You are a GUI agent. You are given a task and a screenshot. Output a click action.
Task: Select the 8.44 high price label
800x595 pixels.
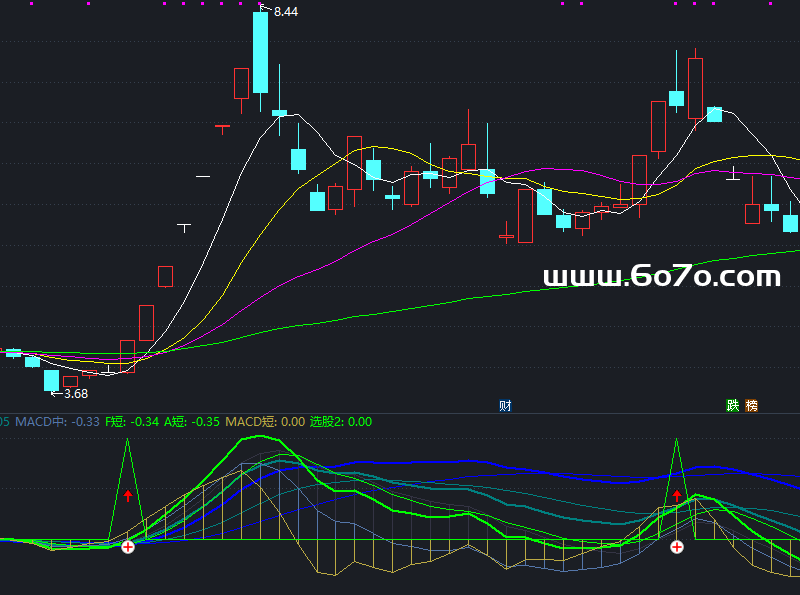point(286,12)
